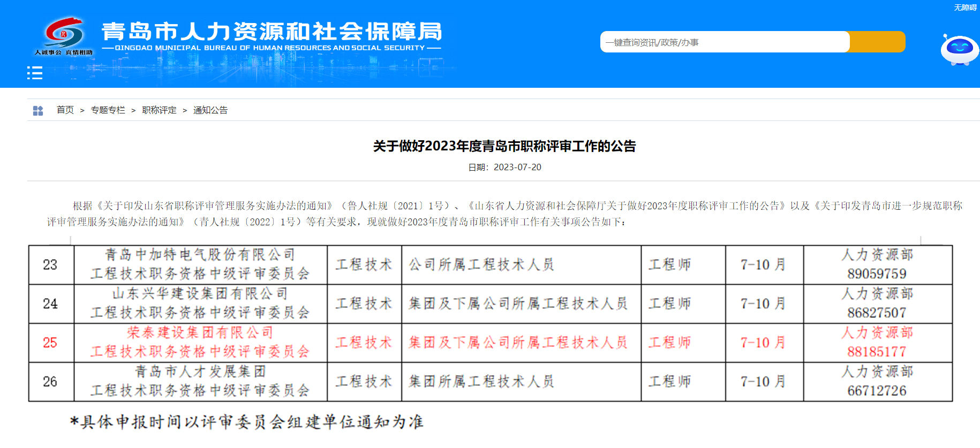Click the red phone number 88185177

click(877, 352)
